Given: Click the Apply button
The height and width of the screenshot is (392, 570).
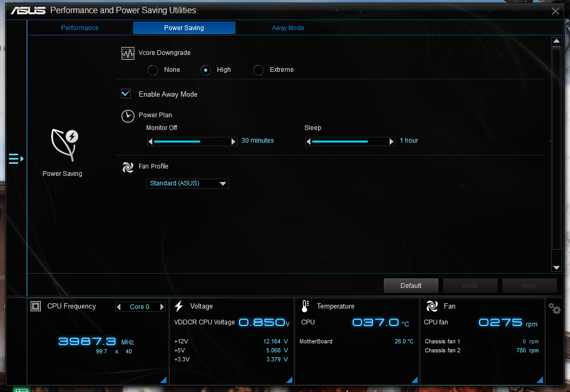Looking at the screenshot, I should (529, 286).
